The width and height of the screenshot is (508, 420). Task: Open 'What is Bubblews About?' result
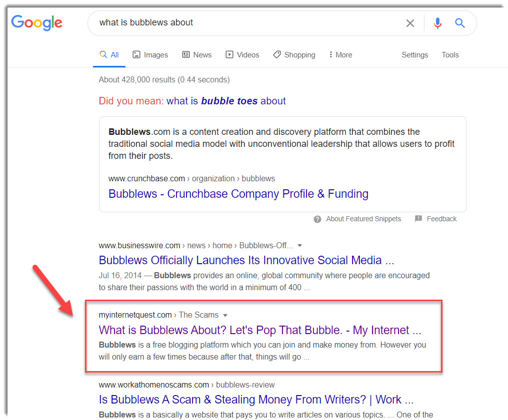pos(260,330)
